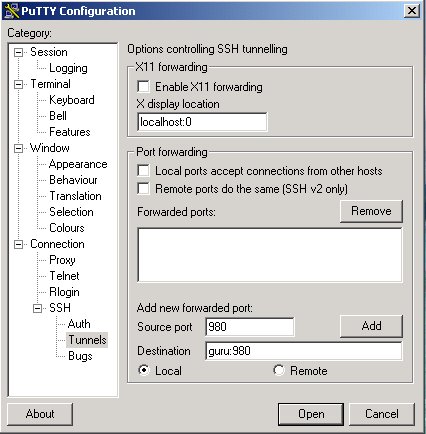Toggle local ports accept connections from other hosts

click(x=143, y=170)
